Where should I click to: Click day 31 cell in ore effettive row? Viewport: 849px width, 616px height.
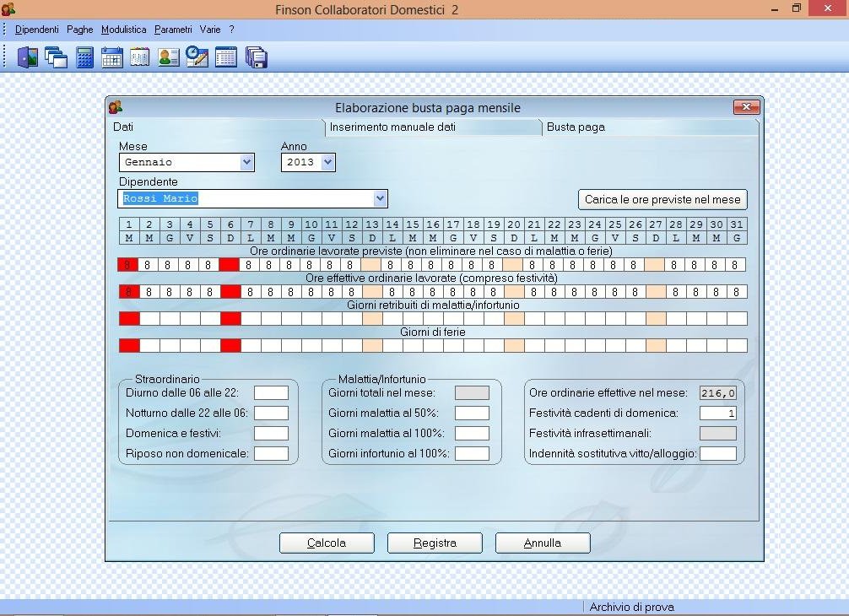pyautogui.click(x=737, y=292)
